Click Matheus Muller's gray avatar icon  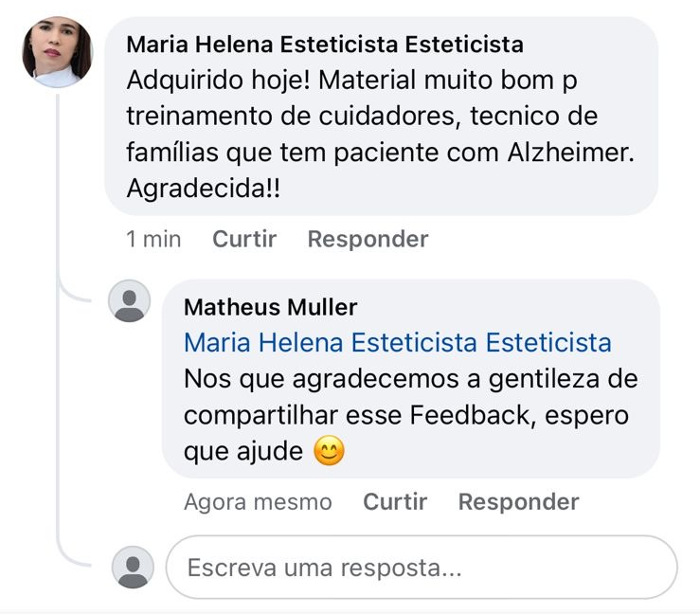pos(131,302)
